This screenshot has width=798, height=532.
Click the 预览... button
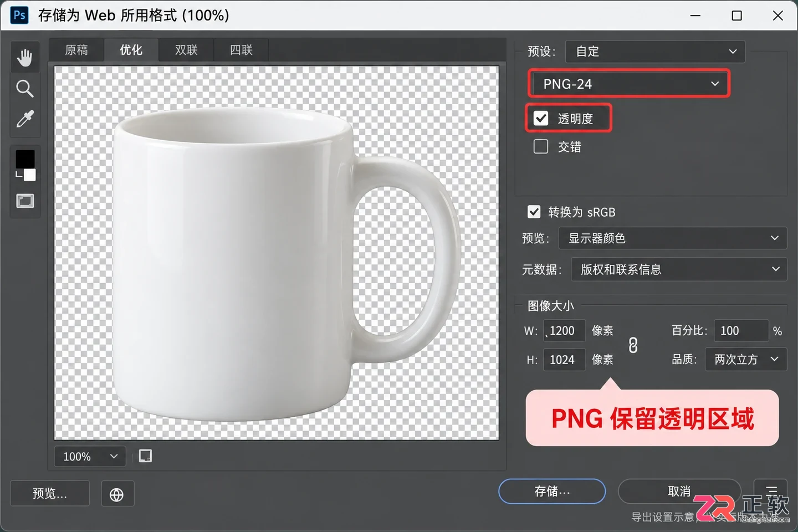(50, 493)
